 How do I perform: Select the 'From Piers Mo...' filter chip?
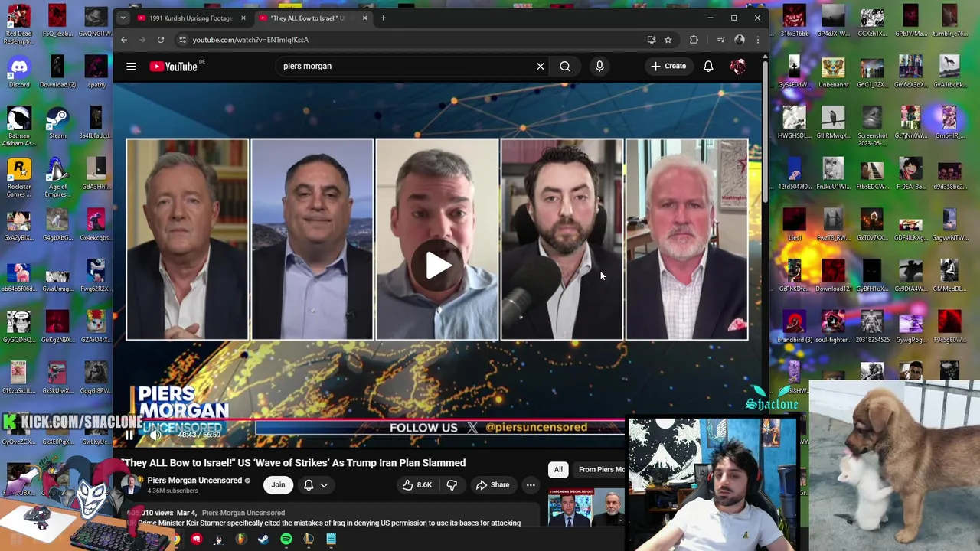pyautogui.click(x=600, y=469)
